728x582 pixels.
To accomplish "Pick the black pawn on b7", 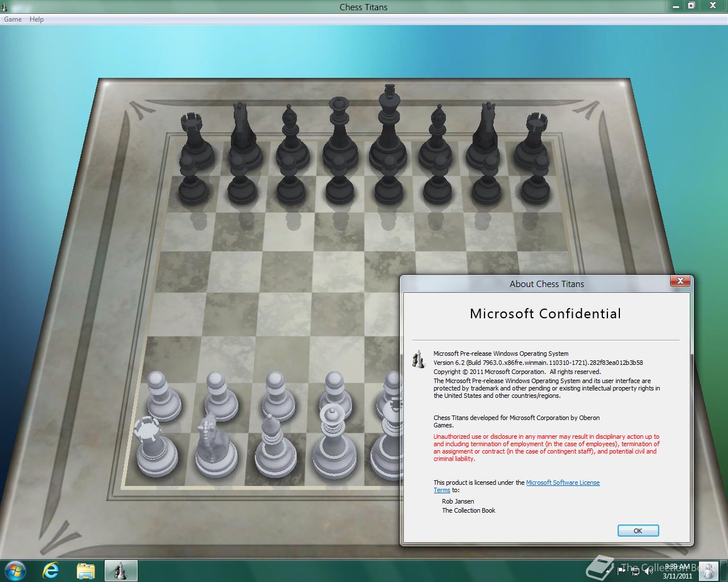I will [x=242, y=181].
